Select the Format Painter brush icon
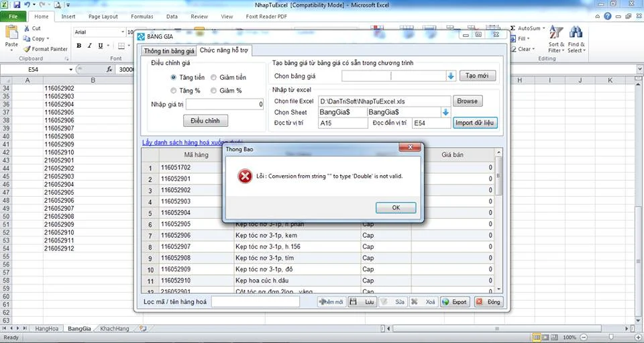This screenshot has width=644, height=343. [27, 49]
